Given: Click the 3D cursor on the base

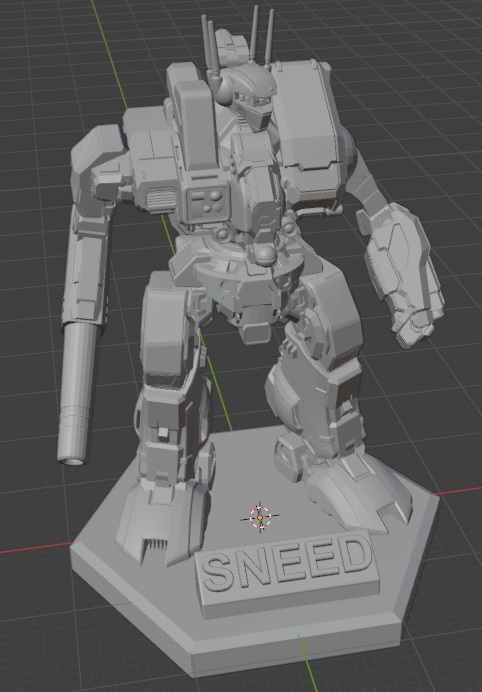Looking at the screenshot, I should click(x=260, y=517).
